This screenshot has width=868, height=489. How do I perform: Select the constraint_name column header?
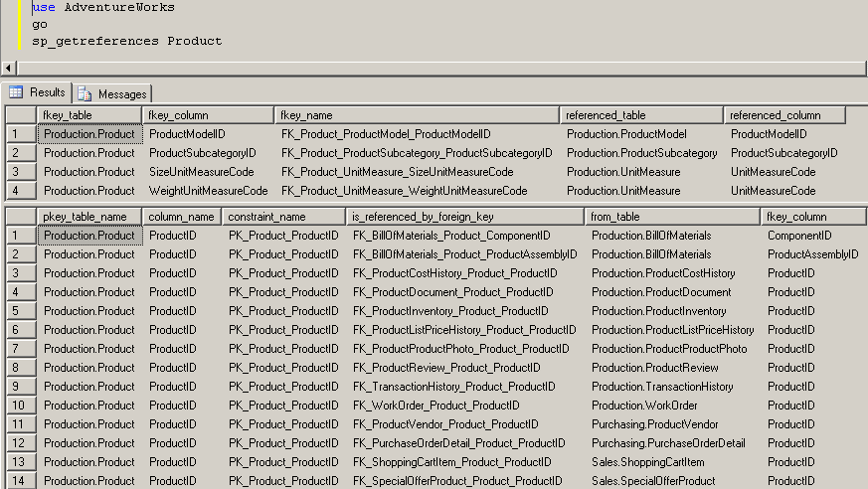[283, 217]
